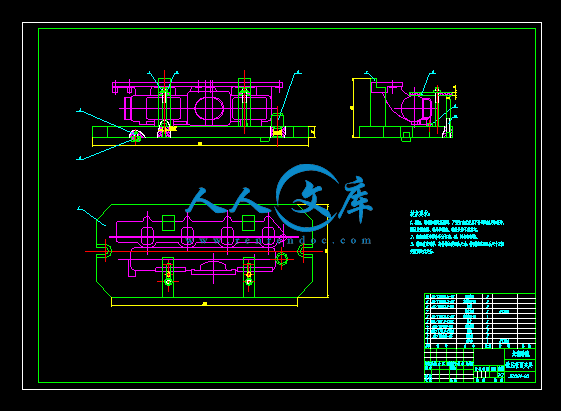The image size is (561, 411).
Task: Select the magenta ellipse in the front view
Action: (x=209, y=107)
